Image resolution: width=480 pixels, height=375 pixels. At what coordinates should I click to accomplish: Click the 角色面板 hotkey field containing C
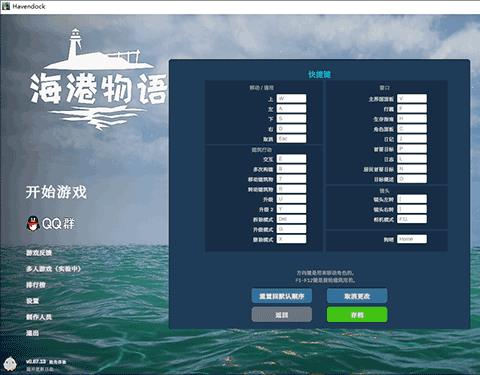pos(412,129)
